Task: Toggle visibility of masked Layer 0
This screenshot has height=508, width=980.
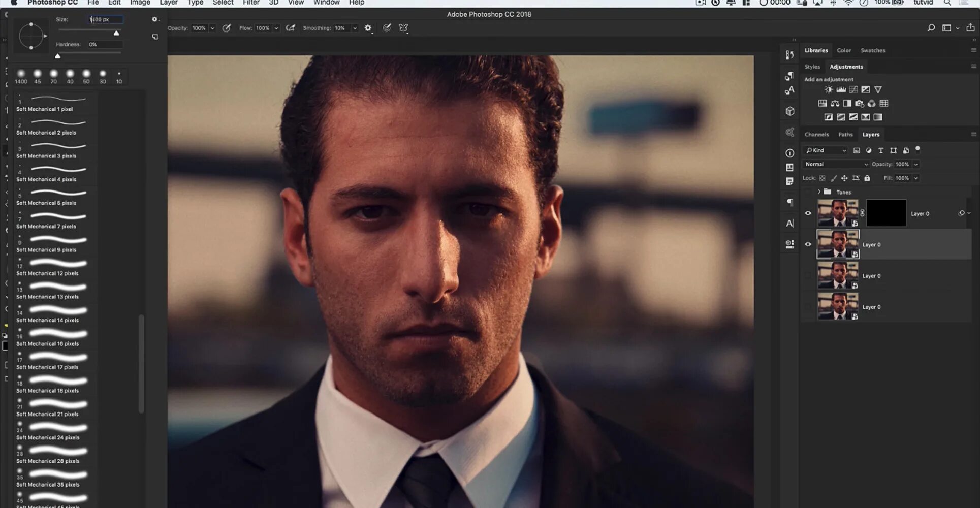Action: (808, 213)
